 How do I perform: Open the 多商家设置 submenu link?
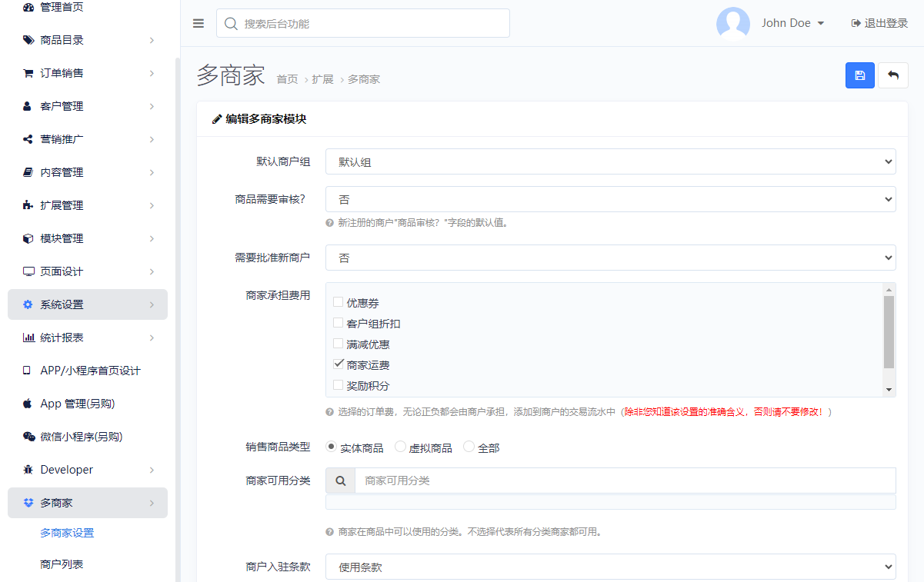[x=67, y=533]
